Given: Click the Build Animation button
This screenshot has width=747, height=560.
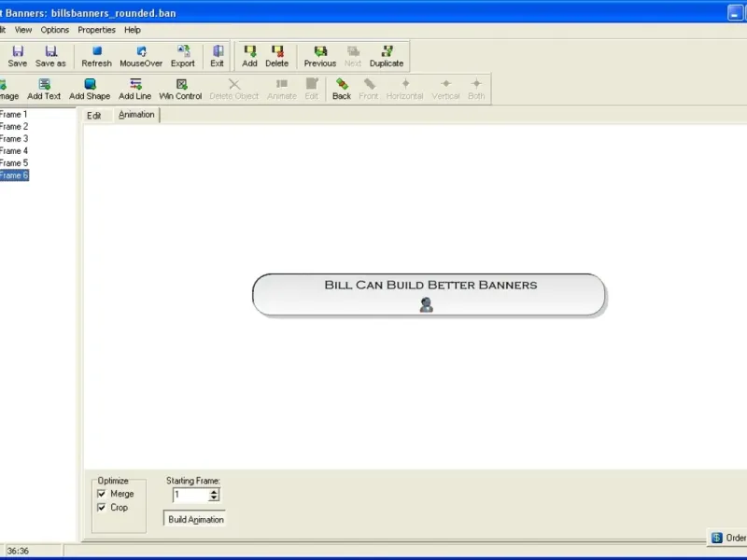Looking at the screenshot, I should pos(195,520).
